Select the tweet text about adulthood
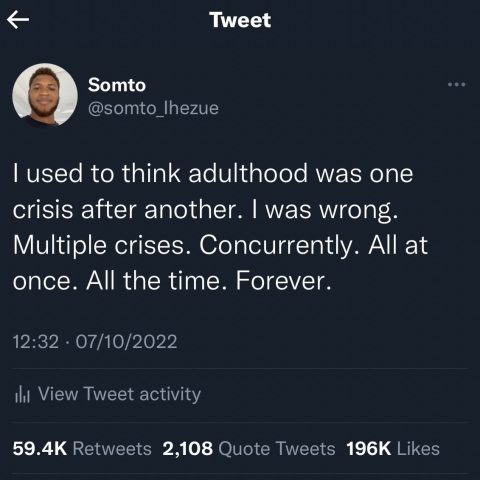 pyautogui.click(x=220, y=227)
